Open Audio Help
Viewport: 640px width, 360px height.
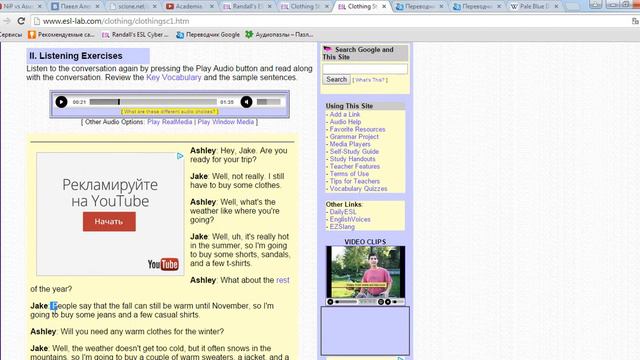[x=345, y=122]
